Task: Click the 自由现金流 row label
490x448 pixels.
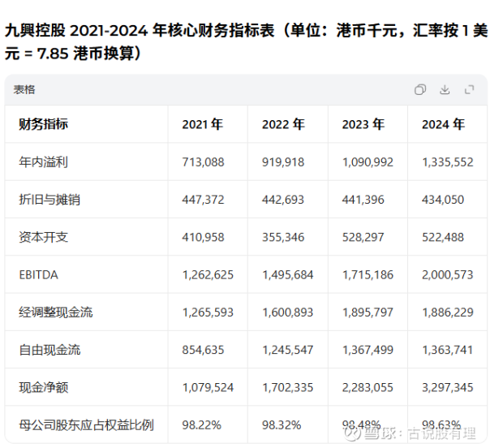Action: (49, 350)
